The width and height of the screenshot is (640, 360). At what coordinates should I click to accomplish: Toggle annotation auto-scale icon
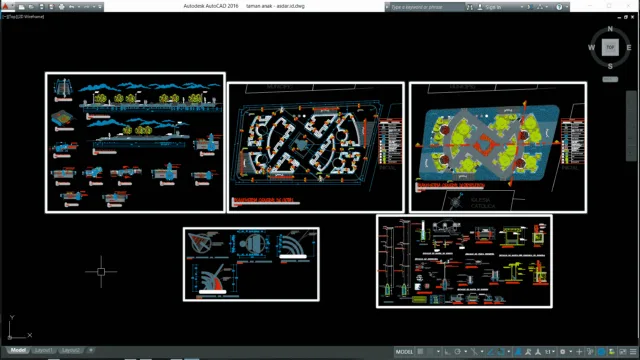pos(528,352)
